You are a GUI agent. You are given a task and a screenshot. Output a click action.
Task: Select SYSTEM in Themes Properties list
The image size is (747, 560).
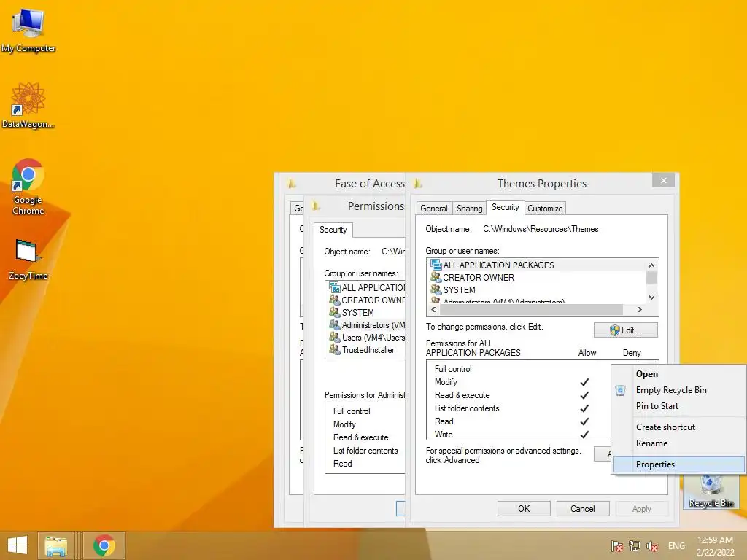(x=536, y=289)
